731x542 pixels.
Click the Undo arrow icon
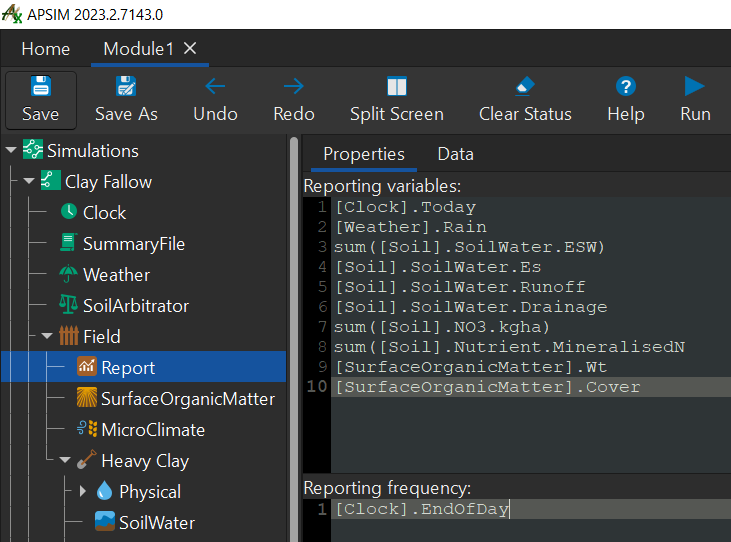(x=215, y=86)
